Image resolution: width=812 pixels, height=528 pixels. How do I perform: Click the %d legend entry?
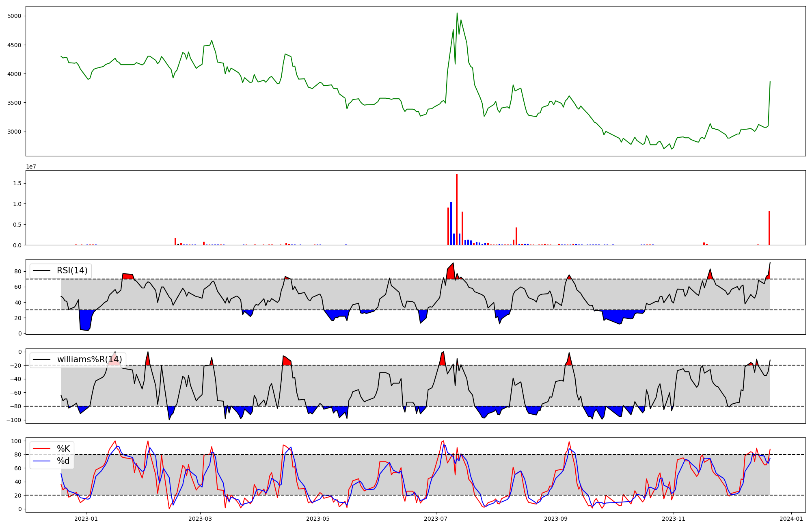[x=63, y=461]
